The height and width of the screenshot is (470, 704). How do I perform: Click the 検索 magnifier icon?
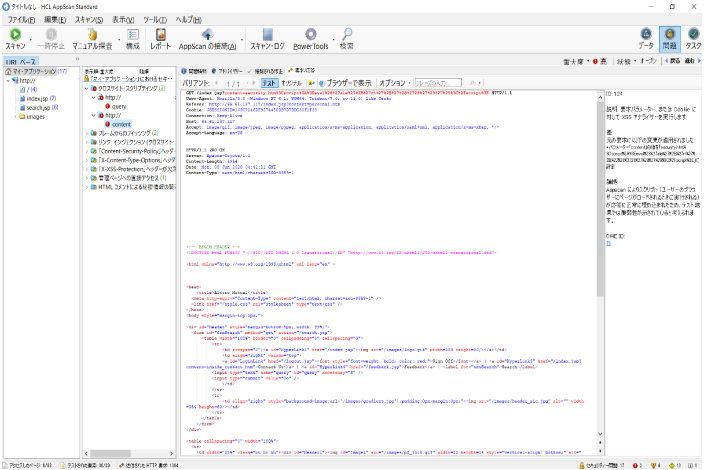point(347,35)
